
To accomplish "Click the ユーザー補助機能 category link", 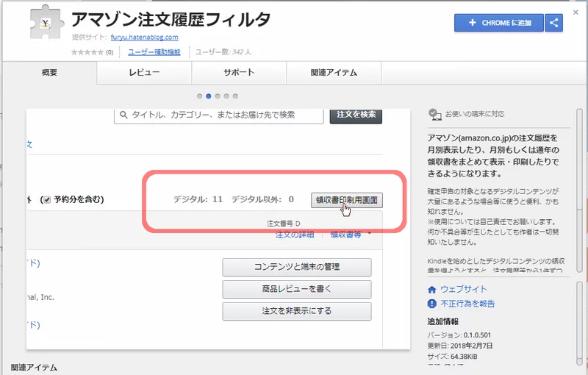I will [x=154, y=52].
